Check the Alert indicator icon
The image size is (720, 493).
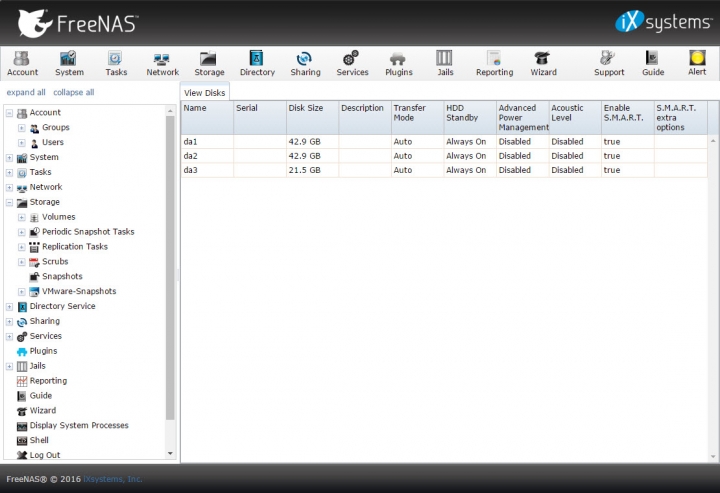pos(697,63)
